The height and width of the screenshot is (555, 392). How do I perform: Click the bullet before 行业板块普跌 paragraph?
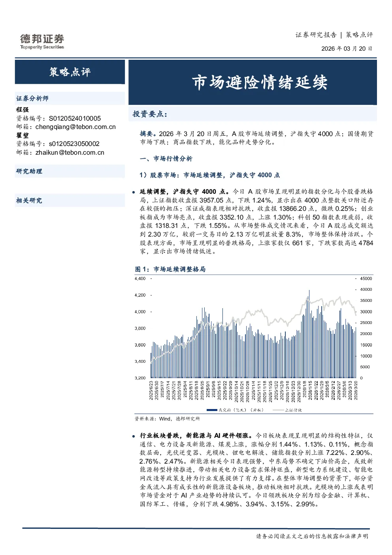coord(134,436)
